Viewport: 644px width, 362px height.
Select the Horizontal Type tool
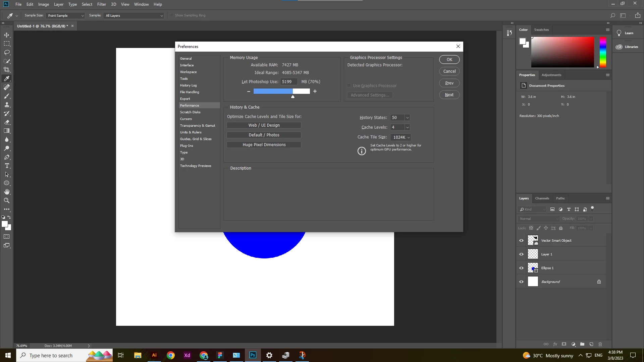coord(7,166)
